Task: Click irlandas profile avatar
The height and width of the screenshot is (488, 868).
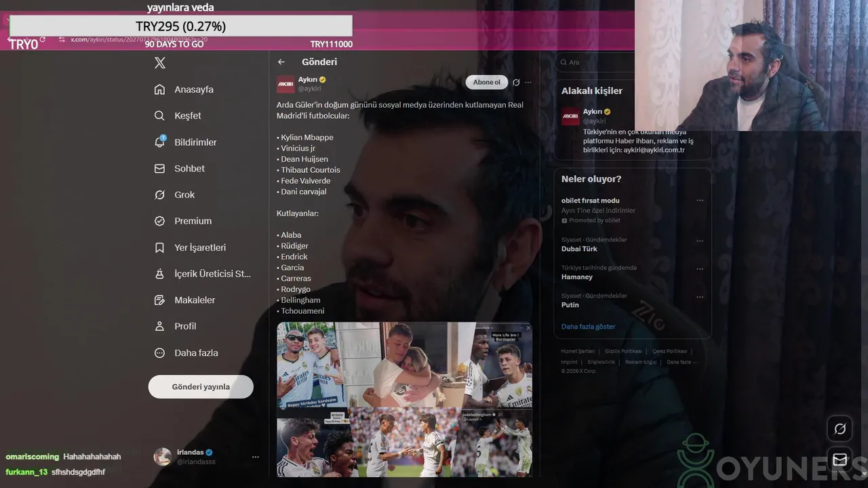Action: coord(163,457)
